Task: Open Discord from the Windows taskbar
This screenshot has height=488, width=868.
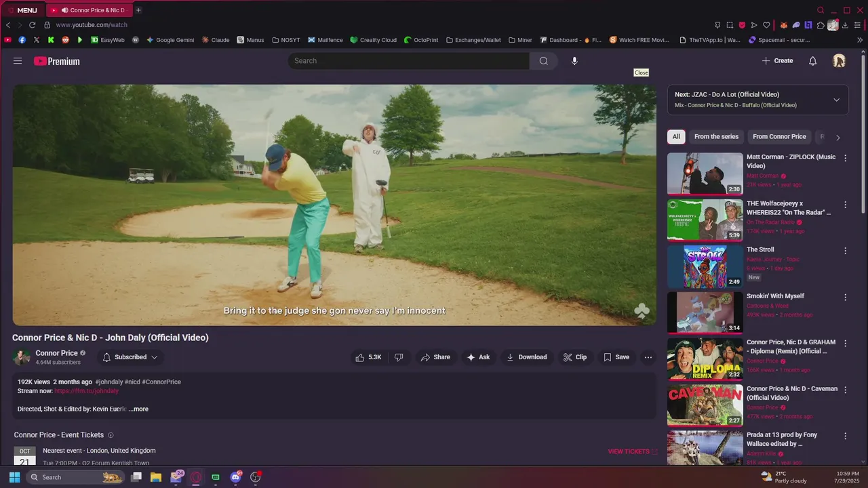Action: coord(235,477)
